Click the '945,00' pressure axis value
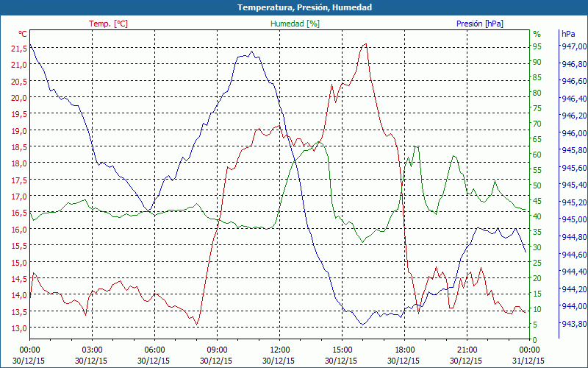The image size is (588, 368). 573,219
